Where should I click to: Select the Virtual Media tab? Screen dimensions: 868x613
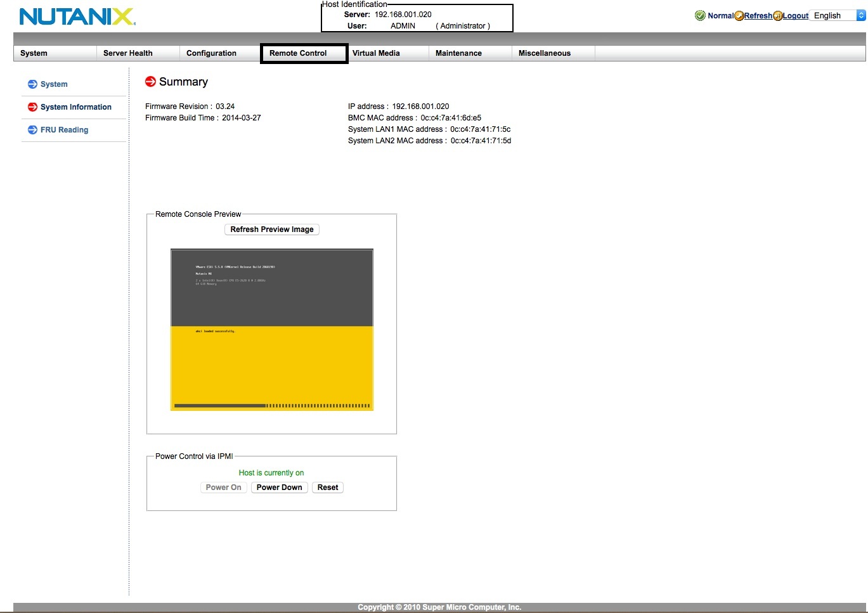pos(376,53)
